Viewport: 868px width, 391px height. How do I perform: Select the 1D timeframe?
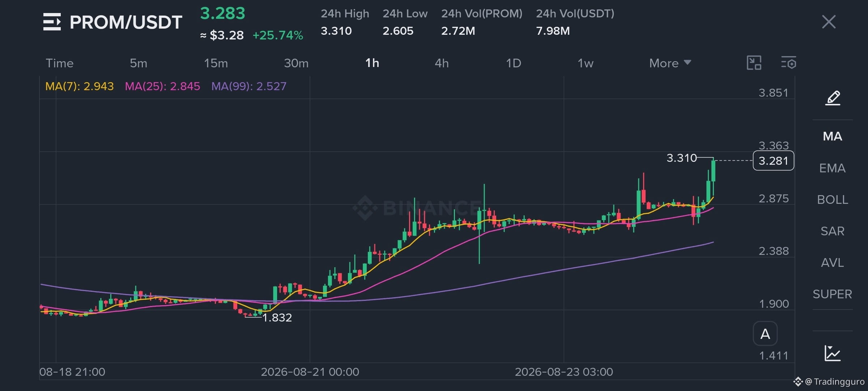tap(514, 63)
